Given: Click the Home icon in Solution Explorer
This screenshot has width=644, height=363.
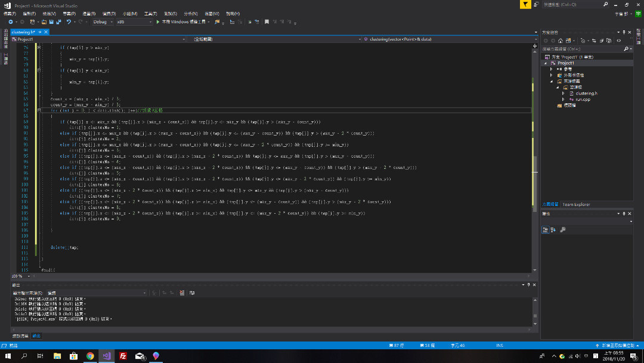Looking at the screenshot, I should [560, 41].
